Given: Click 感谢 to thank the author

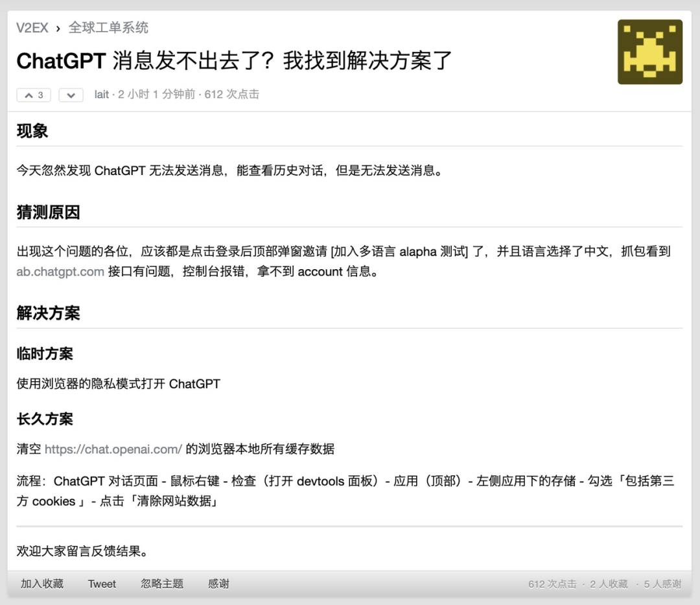Looking at the screenshot, I should 219,584.
